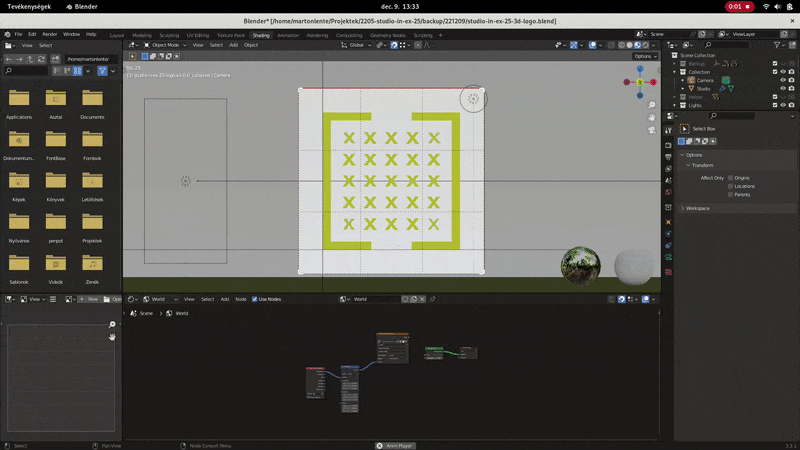Hide the Lights collection in outliner

[x=783, y=105]
